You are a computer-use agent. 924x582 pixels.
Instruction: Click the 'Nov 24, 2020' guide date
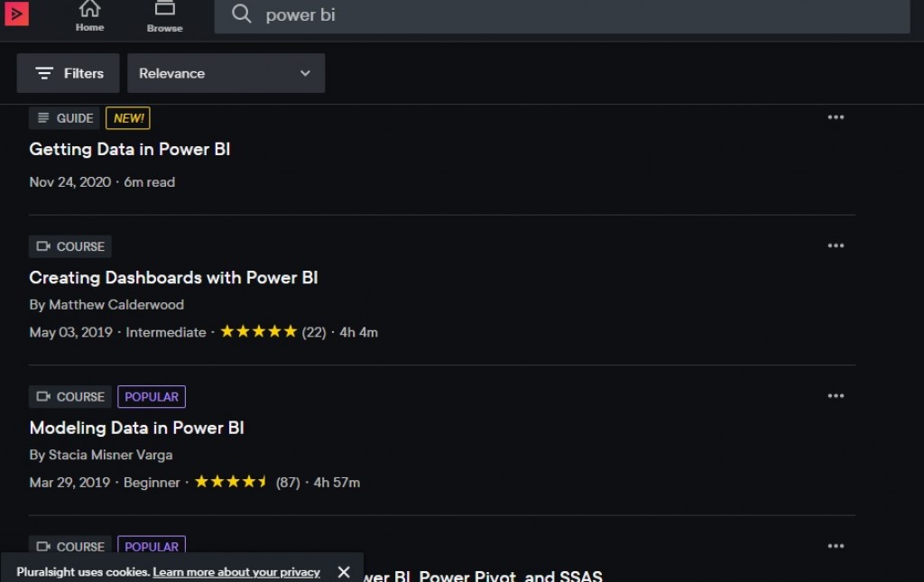[x=70, y=182]
